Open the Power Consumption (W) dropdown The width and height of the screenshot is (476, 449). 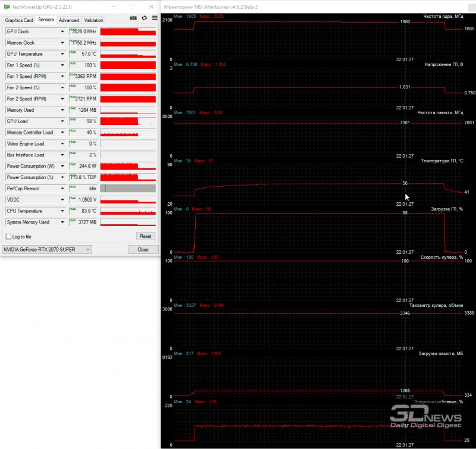62,167
